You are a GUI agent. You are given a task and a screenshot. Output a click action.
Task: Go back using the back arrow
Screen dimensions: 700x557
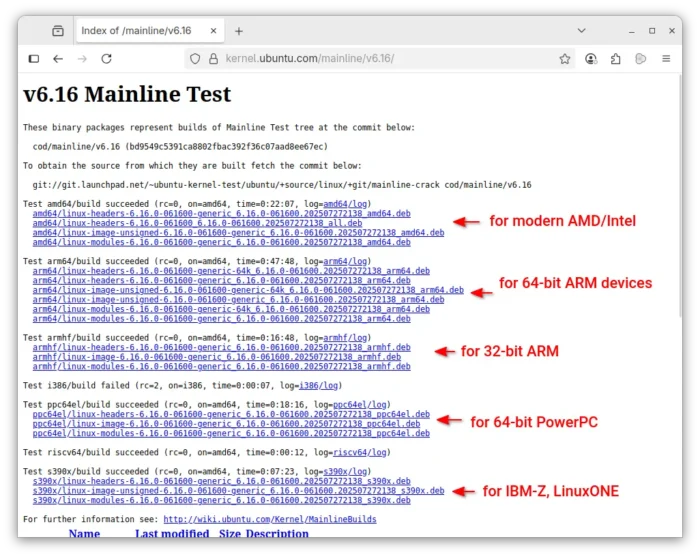tap(58, 59)
